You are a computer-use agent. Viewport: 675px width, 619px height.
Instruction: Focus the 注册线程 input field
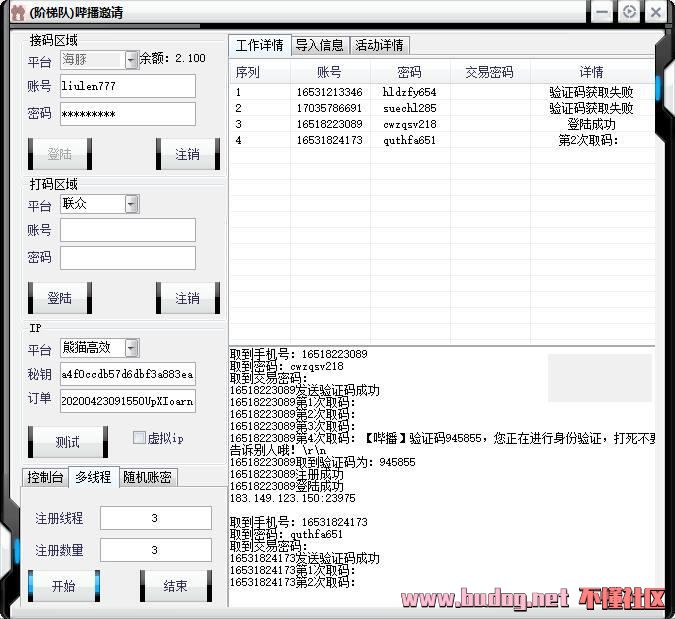[x=155, y=518]
